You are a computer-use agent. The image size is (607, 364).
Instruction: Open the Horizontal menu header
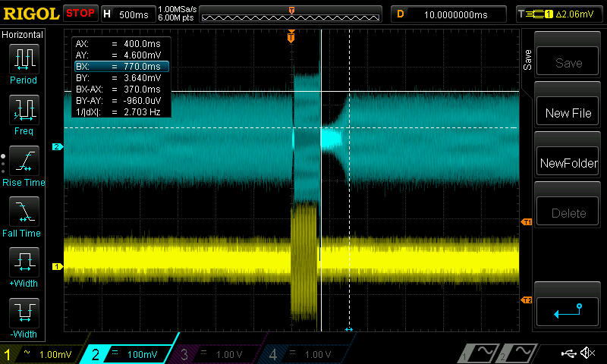(x=23, y=35)
